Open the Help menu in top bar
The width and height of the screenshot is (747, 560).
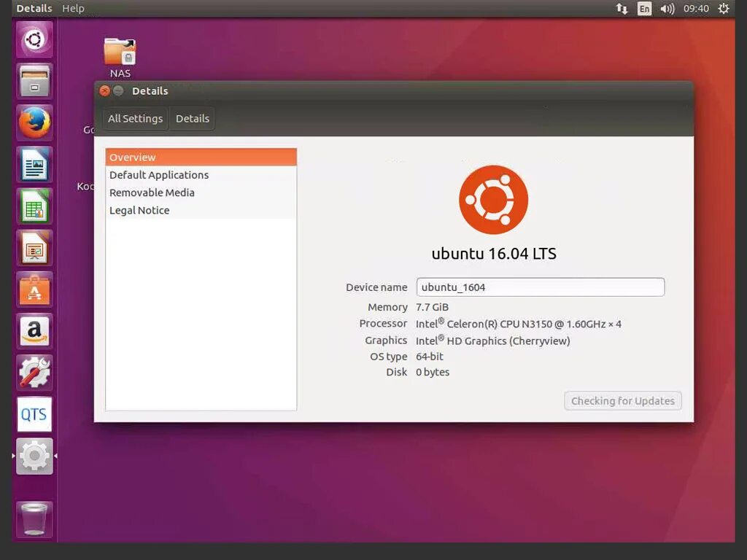[73, 9]
